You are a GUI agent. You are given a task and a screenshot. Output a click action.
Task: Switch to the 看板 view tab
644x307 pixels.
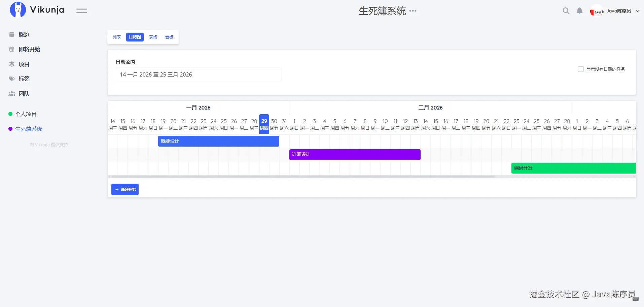(169, 37)
